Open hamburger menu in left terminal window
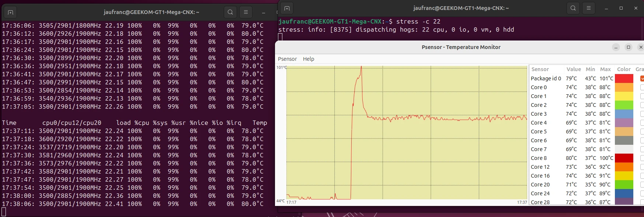The height and width of the screenshot is (217, 644). coord(246,12)
